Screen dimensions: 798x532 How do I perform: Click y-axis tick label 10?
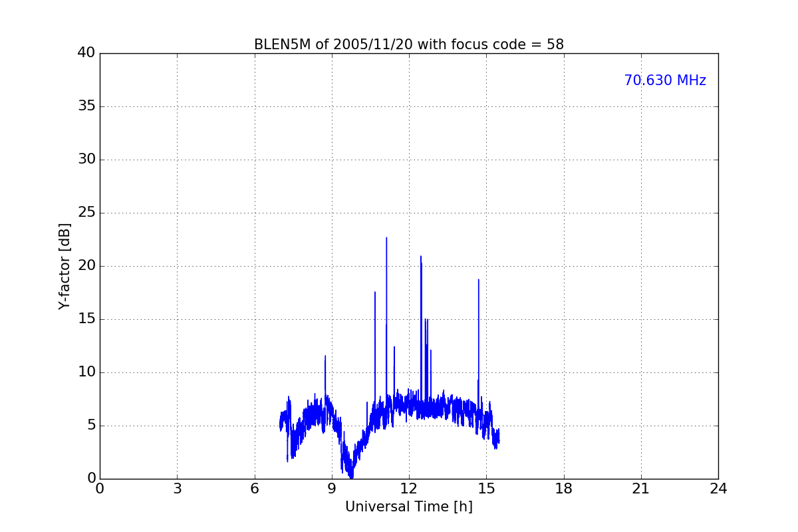tap(86, 372)
